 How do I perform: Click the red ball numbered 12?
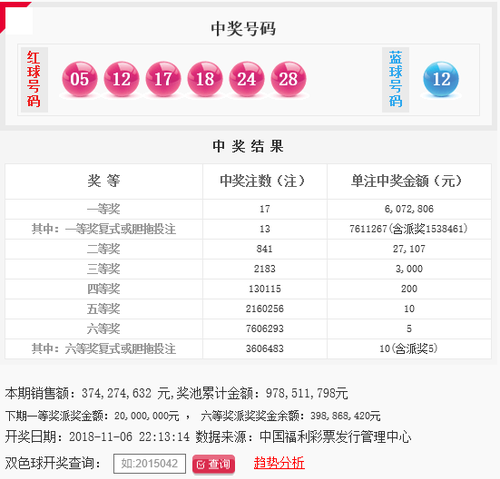[122, 79]
